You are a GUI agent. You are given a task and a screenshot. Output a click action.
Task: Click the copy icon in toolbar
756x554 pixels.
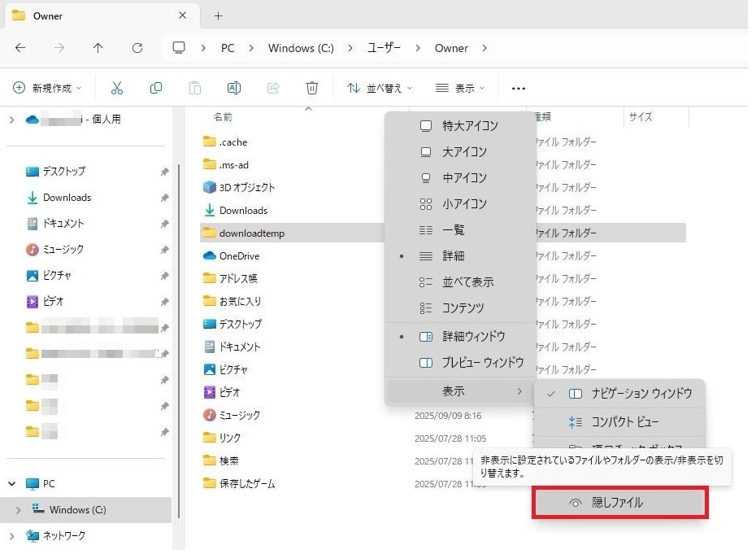(156, 88)
